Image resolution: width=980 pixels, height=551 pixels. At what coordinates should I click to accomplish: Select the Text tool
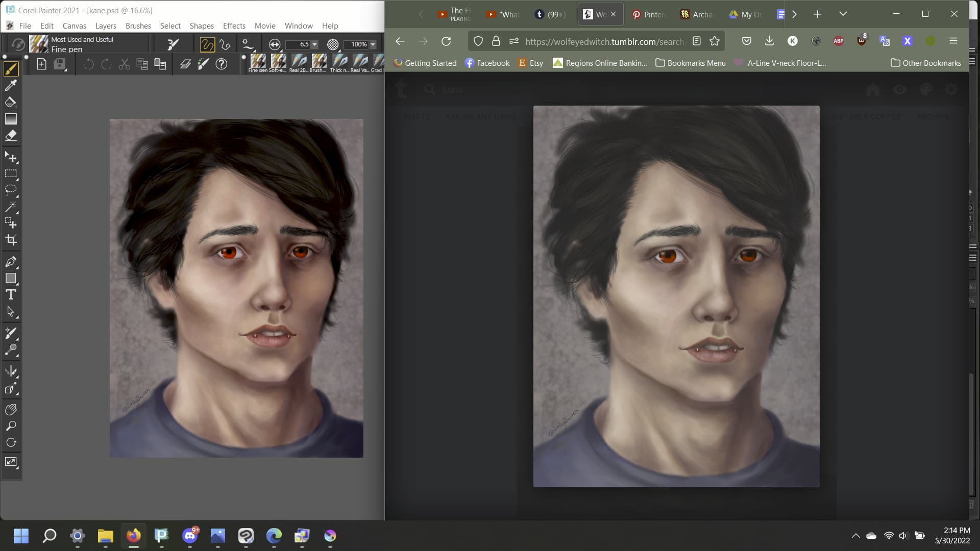tap(11, 295)
